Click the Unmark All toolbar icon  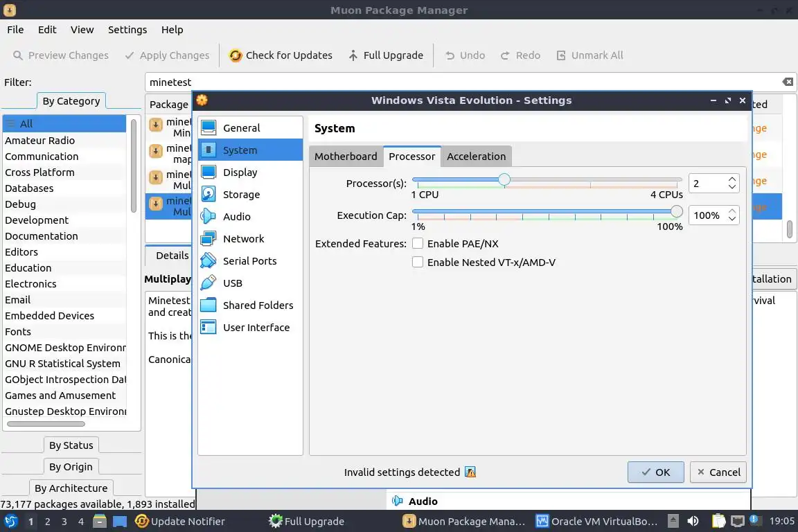561,55
